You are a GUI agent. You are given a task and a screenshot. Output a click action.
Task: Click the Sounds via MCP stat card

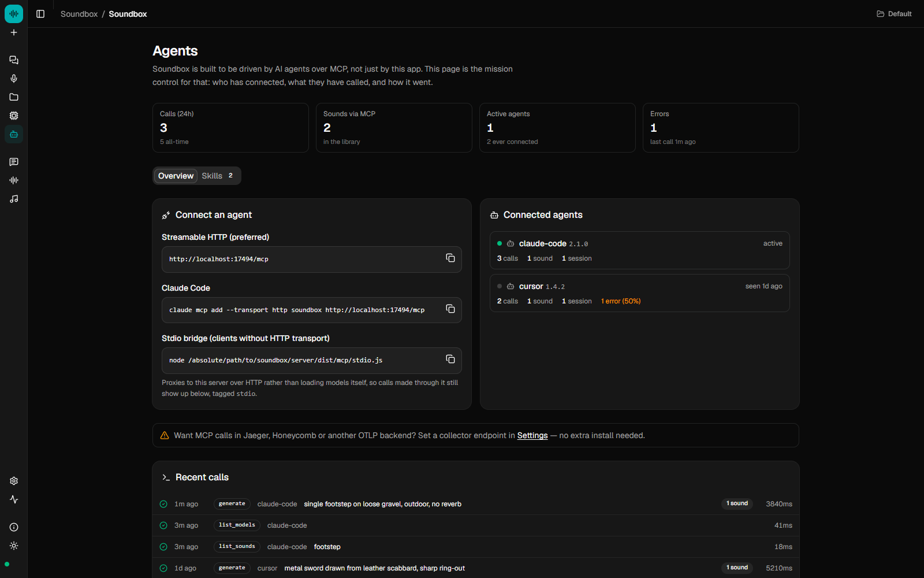[394, 128]
